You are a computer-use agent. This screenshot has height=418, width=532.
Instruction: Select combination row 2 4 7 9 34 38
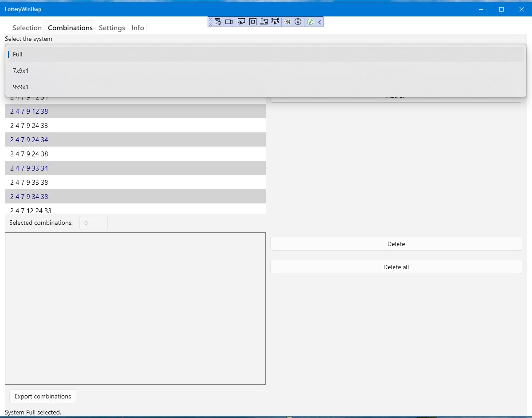pos(135,197)
